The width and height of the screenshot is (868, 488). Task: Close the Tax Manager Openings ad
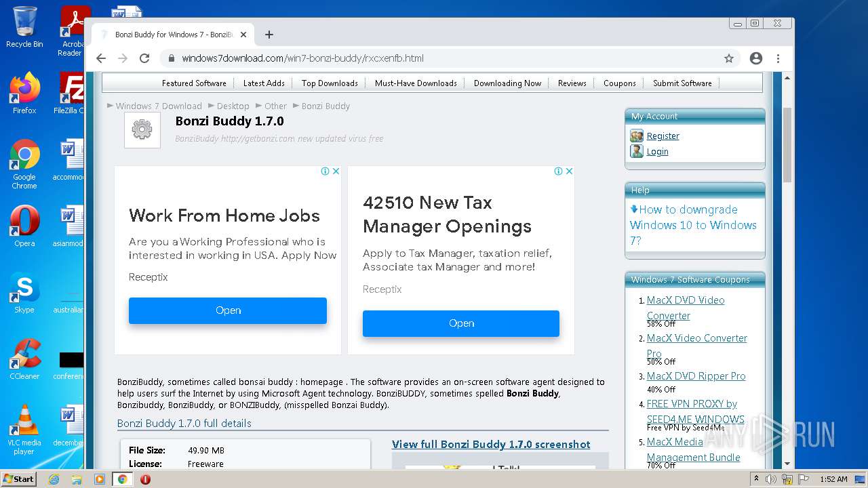tap(569, 171)
